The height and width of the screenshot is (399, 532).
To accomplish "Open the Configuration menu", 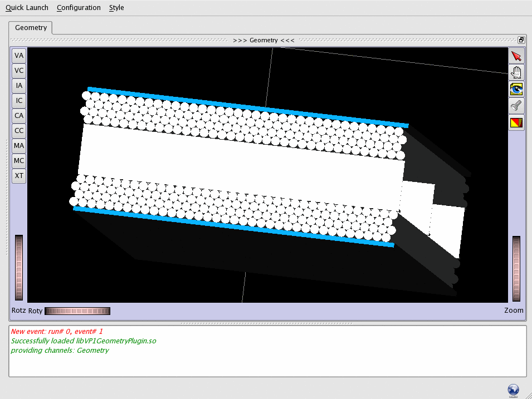I will [79, 8].
